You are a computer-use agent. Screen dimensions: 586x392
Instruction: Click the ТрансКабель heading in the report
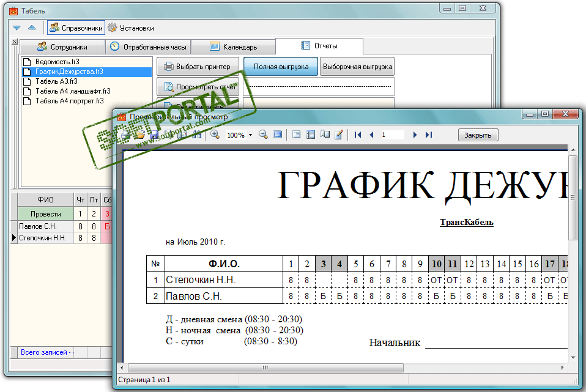click(x=466, y=223)
